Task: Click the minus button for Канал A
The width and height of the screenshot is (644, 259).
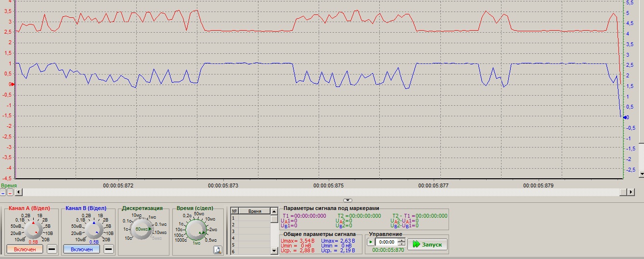Action: [x=52, y=249]
